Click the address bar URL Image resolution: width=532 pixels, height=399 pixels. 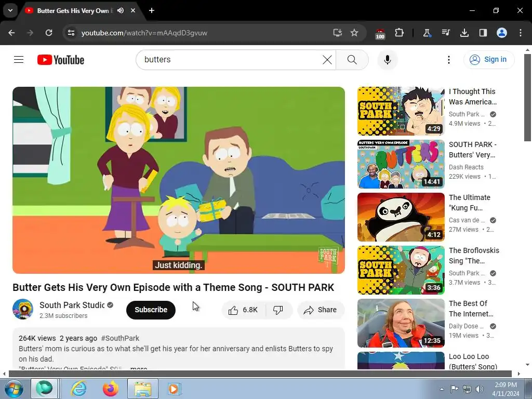[x=144, y=33]
